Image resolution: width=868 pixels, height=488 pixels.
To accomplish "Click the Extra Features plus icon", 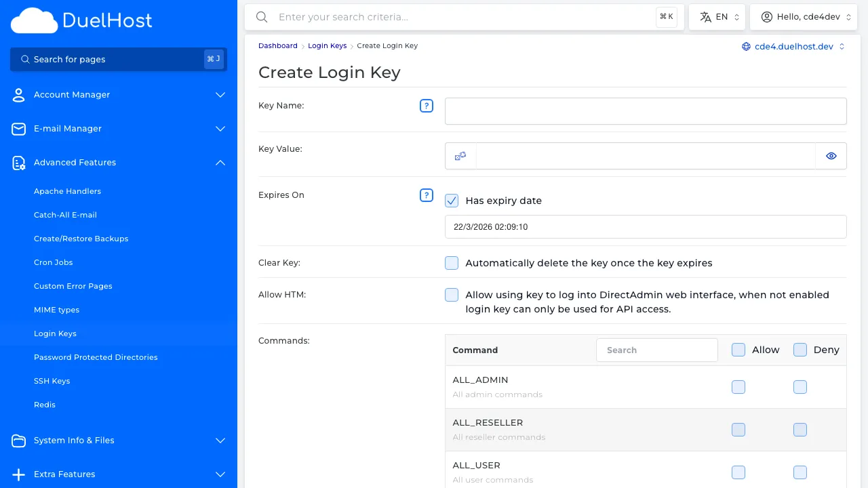I will click(x=18, y=474).
